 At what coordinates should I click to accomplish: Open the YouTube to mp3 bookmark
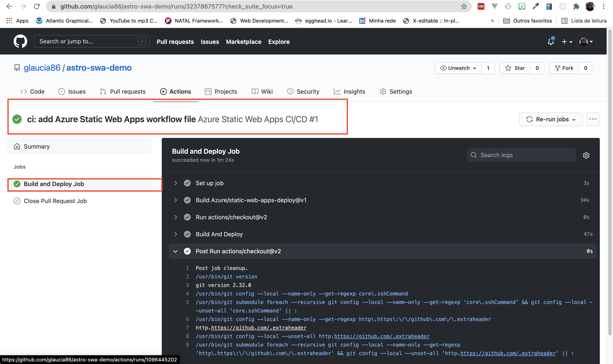pos(129,21)
